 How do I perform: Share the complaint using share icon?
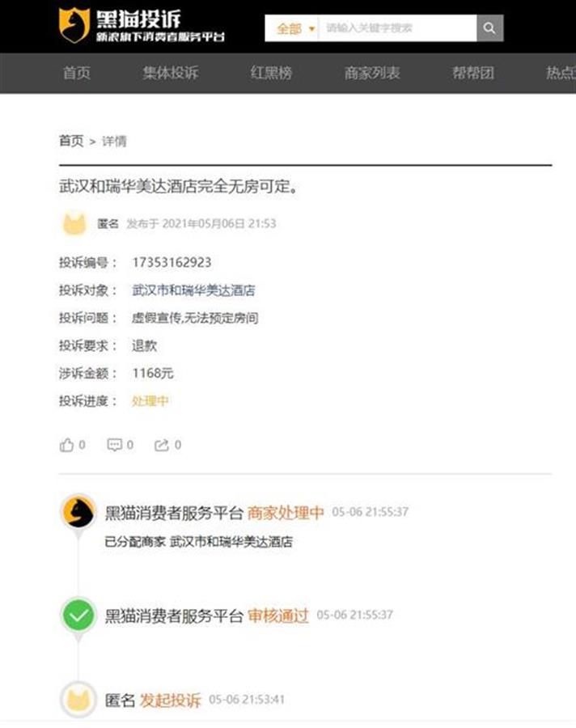coord(161,445)
